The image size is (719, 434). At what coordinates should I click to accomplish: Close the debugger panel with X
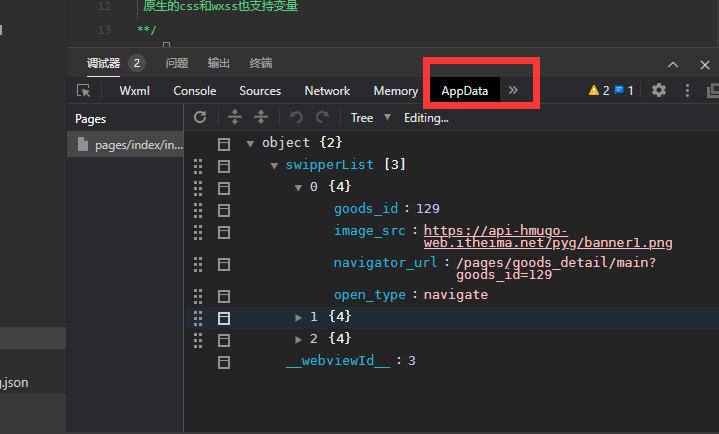tap(705, 65)
